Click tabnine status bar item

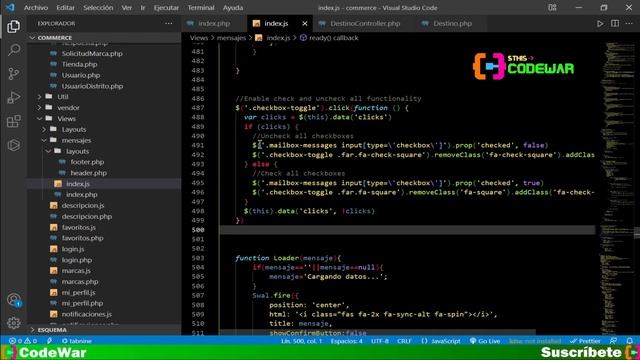(77, 341)
